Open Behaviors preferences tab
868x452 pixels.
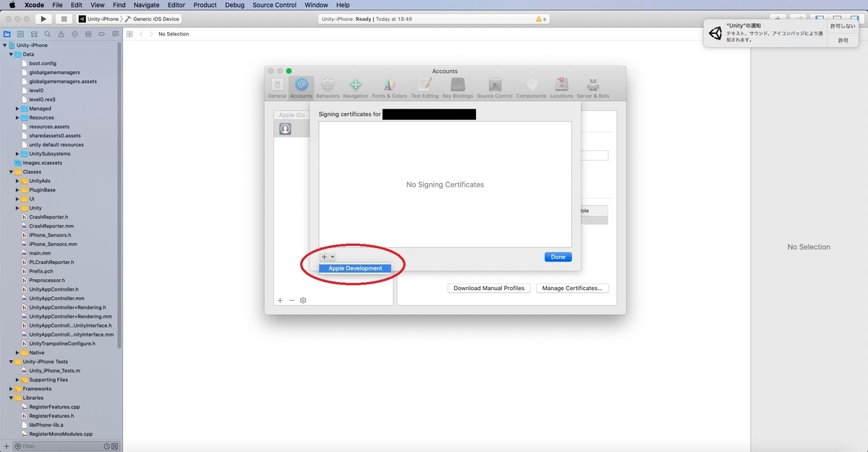click(x=328, y=88)
